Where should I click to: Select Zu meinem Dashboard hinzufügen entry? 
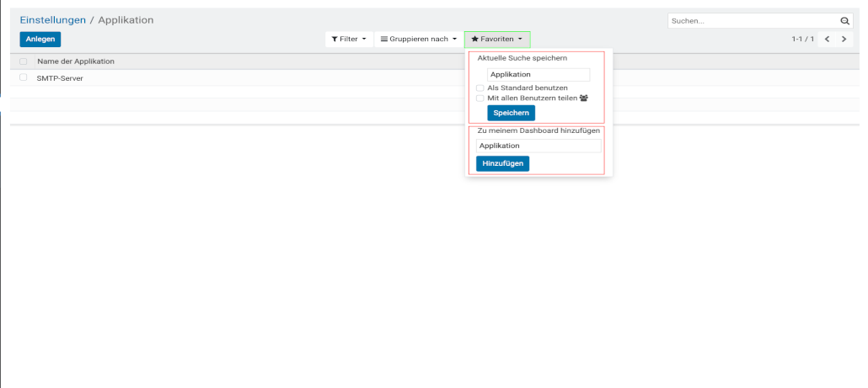click(538, 131)
